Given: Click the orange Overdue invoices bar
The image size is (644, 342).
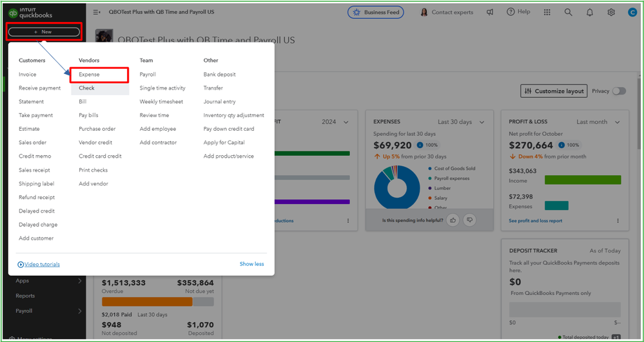Looking at the screenshot, I should 147,302.
